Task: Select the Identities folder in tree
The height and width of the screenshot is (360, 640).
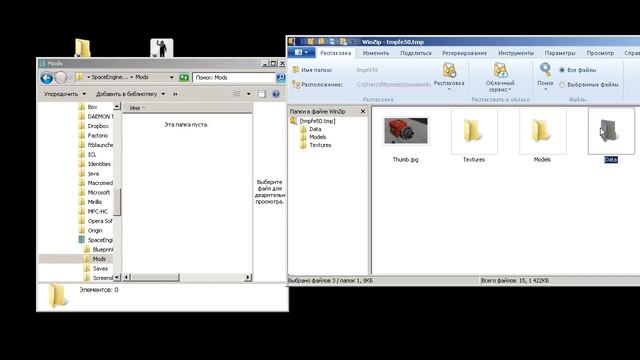Action: click(99, 164)
